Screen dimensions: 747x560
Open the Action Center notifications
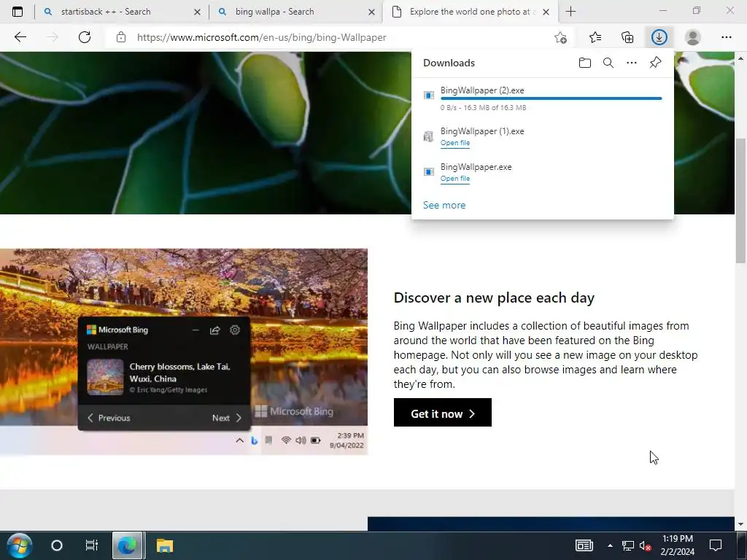pos(716,545)
